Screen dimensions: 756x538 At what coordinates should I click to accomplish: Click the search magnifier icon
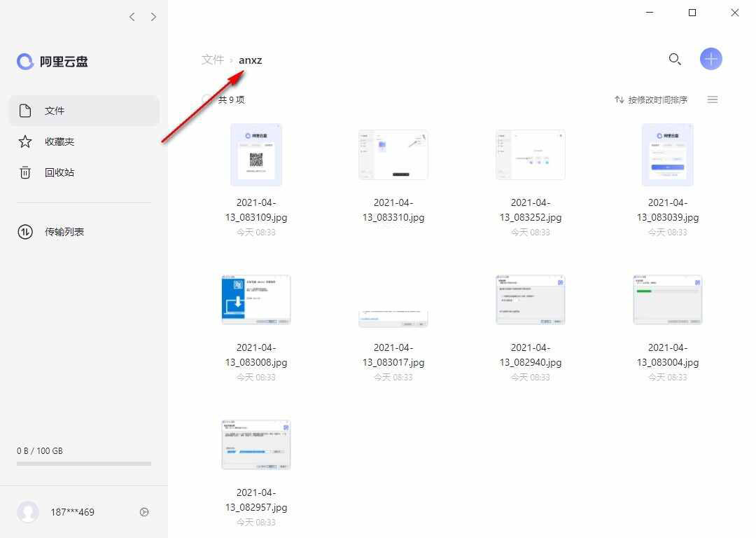pos(675,60)
